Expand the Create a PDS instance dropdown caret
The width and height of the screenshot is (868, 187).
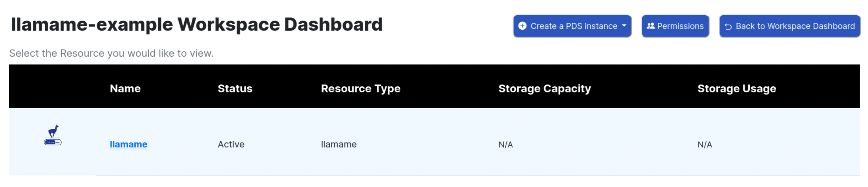pyautogui.click(x=624, y=26)
